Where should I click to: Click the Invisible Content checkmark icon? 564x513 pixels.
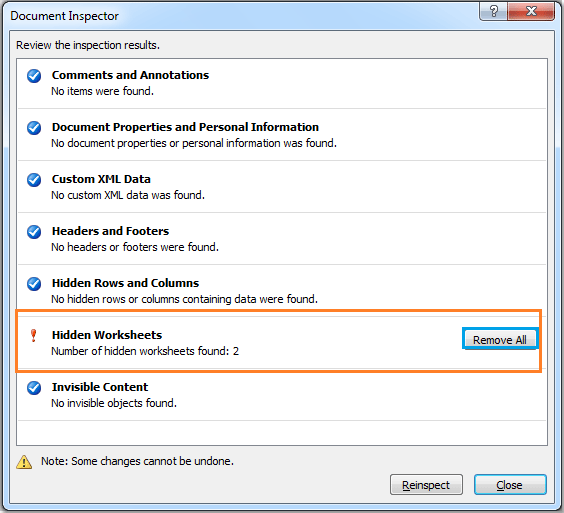(x=34, y=388)
